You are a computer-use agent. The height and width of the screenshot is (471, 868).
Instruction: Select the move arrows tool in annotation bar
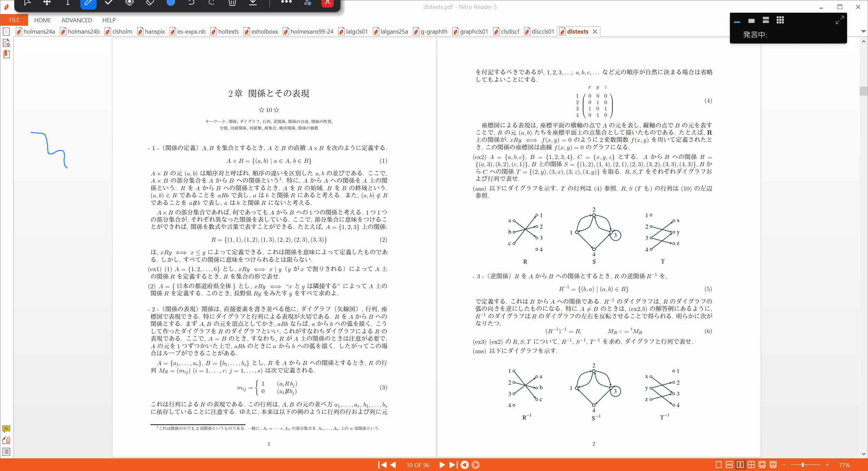(47, 3)
